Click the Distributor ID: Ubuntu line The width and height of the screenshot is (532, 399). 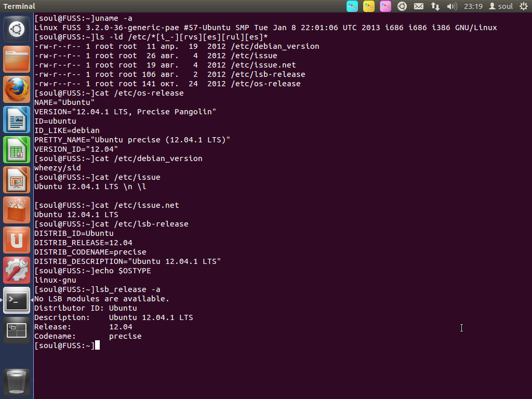pos(86,308)
